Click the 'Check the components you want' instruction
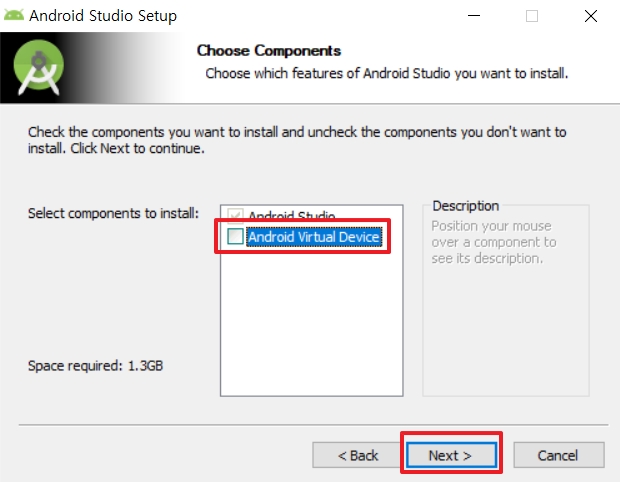Viewport: 620px width, 482px height. pyautogui.click(x=297, y=140)
